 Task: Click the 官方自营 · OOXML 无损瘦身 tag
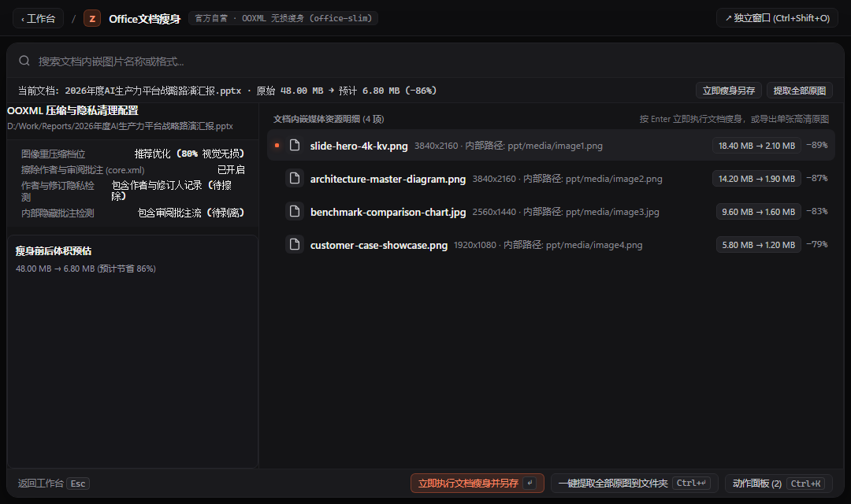[x=284, y=18]
